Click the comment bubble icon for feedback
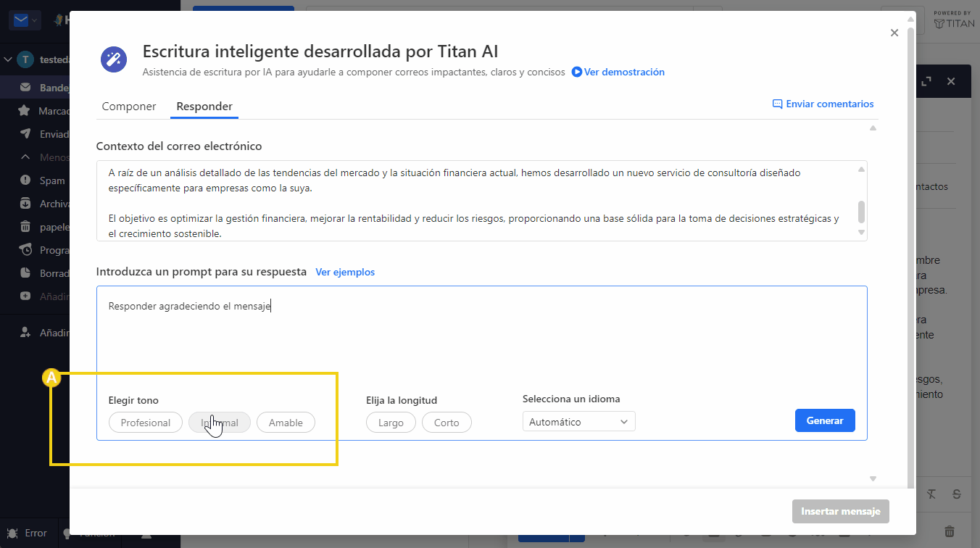This screenshot has height=548, width=980. point(778,104)
